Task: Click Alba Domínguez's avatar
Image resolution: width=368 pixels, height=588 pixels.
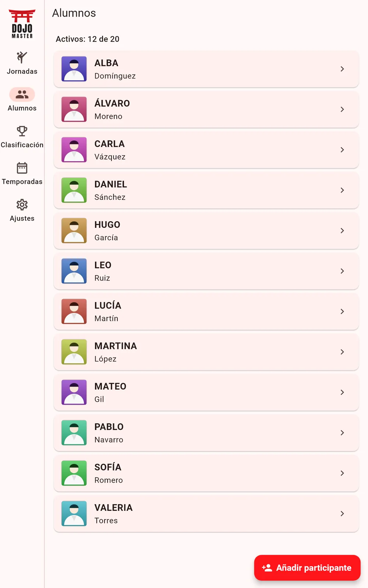Action: (x=74, y=69)
